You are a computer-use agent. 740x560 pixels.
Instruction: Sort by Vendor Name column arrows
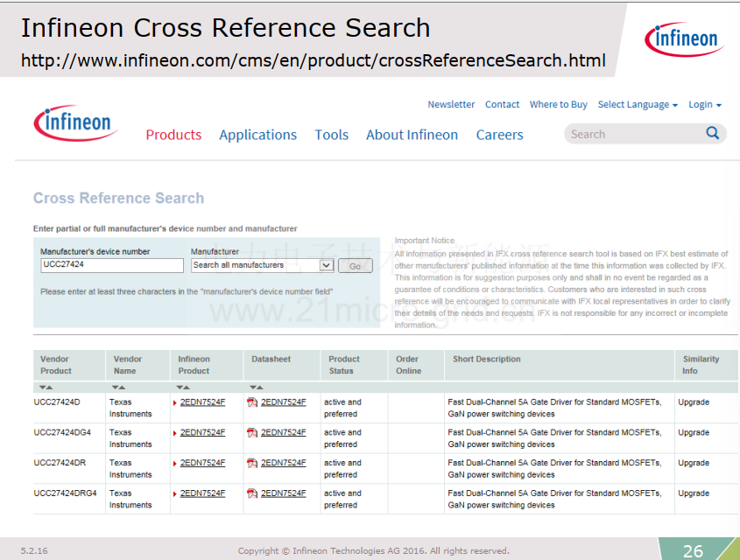pos(118,388)
